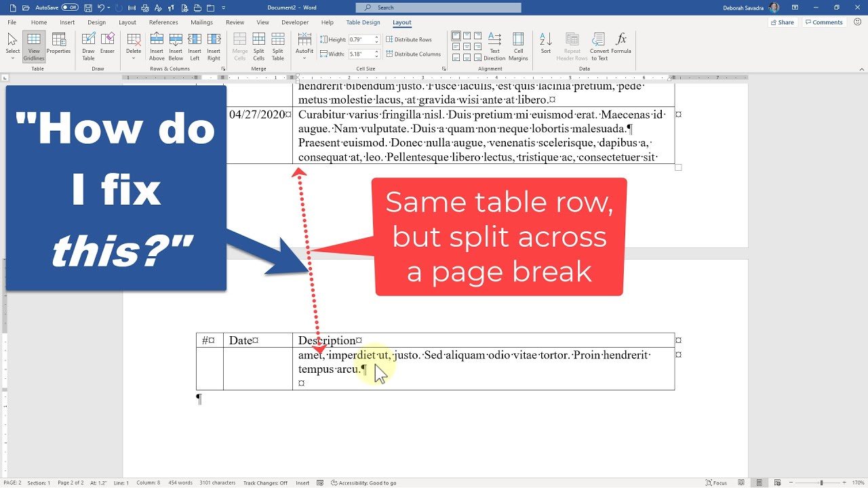Open the File menu

click(12, 22)
